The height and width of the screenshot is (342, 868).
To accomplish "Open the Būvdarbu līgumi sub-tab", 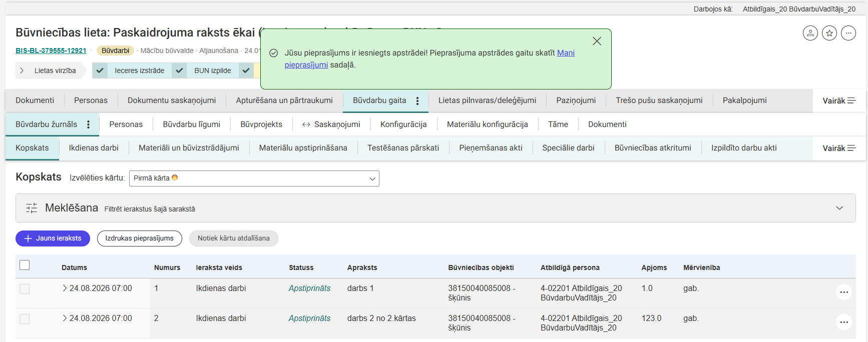I will (191, 124).
